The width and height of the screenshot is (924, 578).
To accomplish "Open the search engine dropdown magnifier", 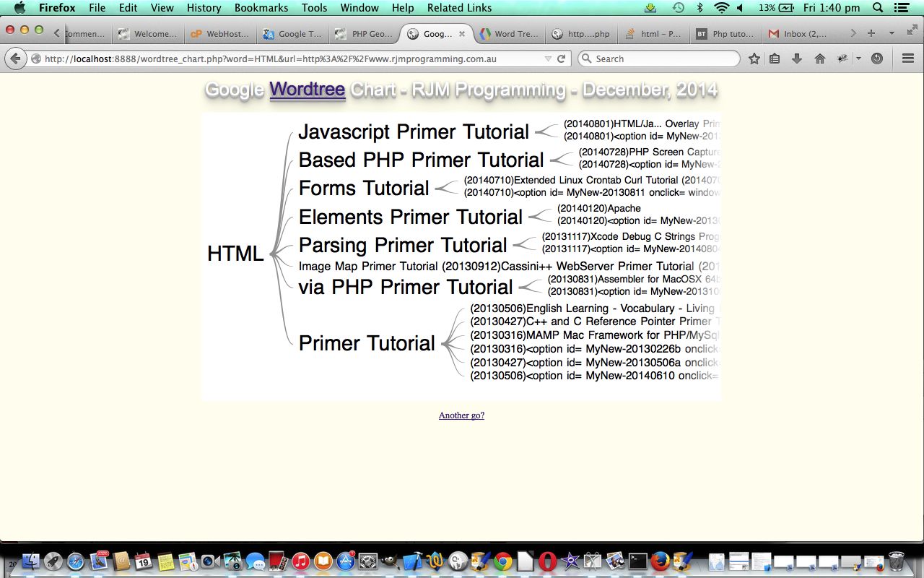I will [x=586, y=59].
